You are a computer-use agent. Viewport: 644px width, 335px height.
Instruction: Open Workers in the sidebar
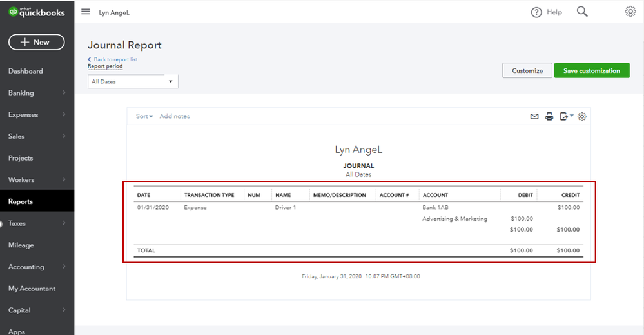pyautogui.click(x=21, y=180)
